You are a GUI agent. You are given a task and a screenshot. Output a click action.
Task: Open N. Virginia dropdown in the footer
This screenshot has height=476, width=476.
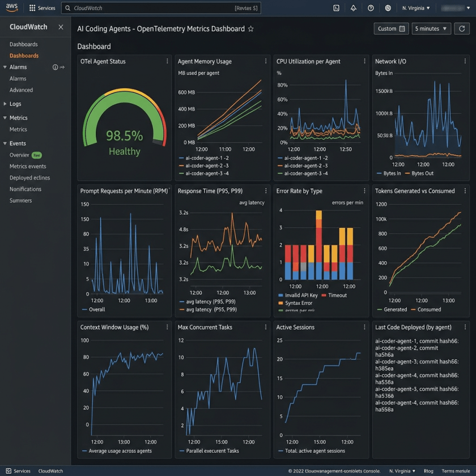click(402, 471)
